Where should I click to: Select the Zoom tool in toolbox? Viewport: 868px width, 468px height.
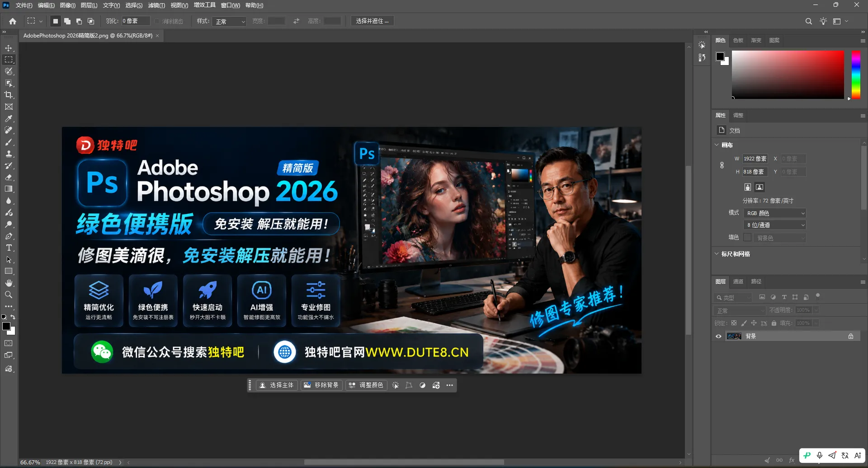tap(9, 295)
